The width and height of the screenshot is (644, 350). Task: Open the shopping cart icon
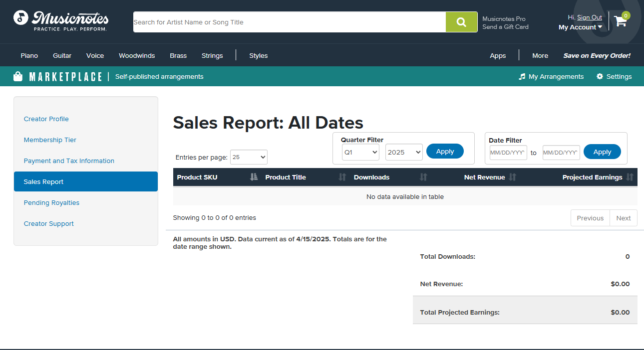click(x=621, y=22)
